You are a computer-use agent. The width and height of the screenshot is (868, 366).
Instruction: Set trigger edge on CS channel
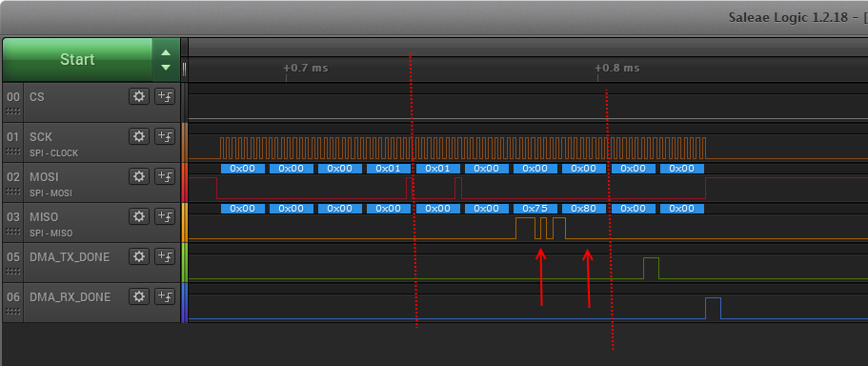(165, 96)
